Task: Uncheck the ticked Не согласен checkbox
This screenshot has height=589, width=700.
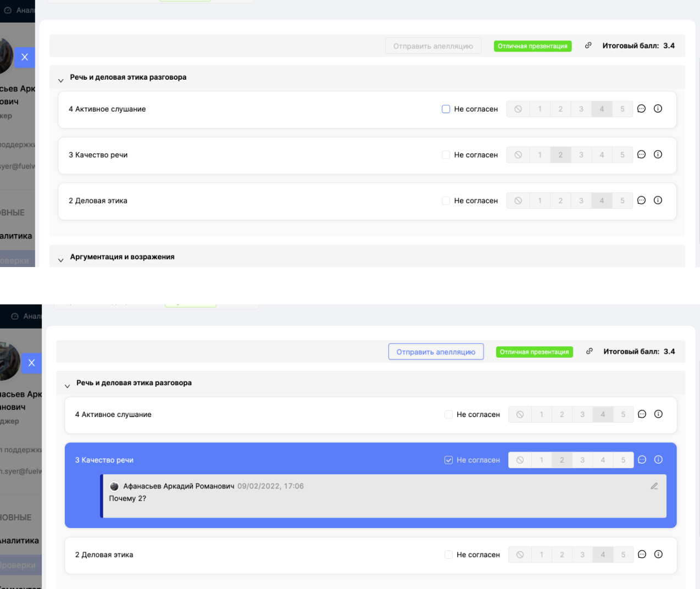Action: [x=448, y=460]
